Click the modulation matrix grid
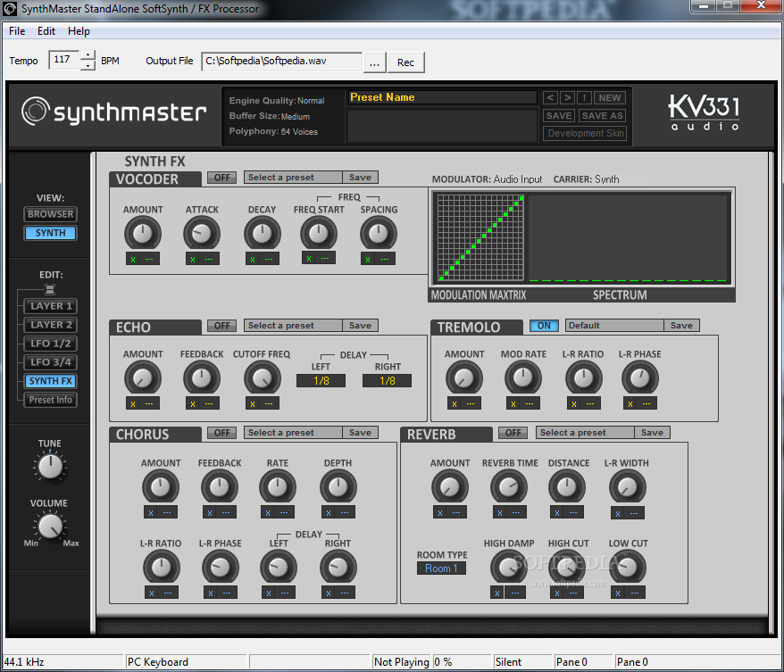784x672 pixels. click(x=480, y=237)
